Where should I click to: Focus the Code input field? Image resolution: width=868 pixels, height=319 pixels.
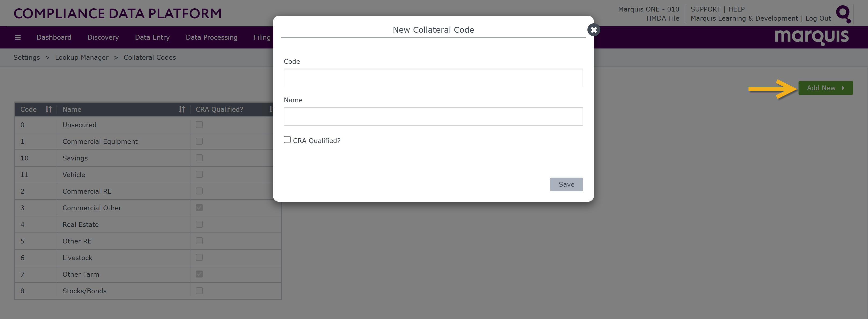coord(433,78)
